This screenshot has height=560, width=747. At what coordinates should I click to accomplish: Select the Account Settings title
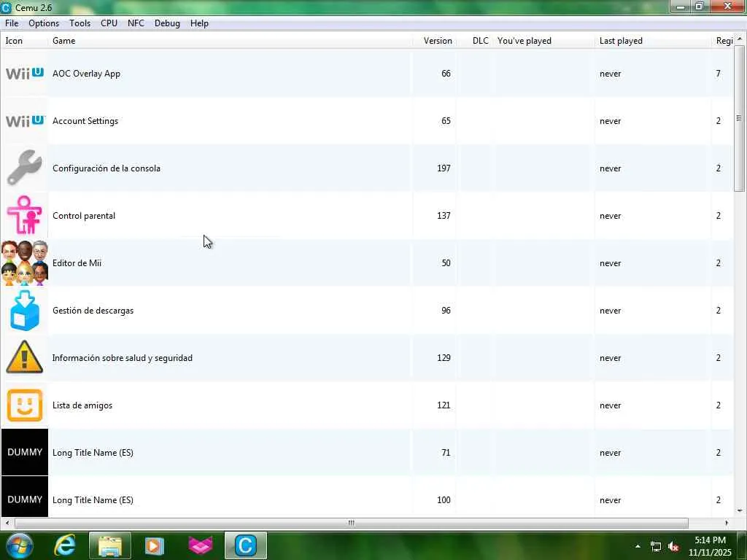tap(85, 121)
